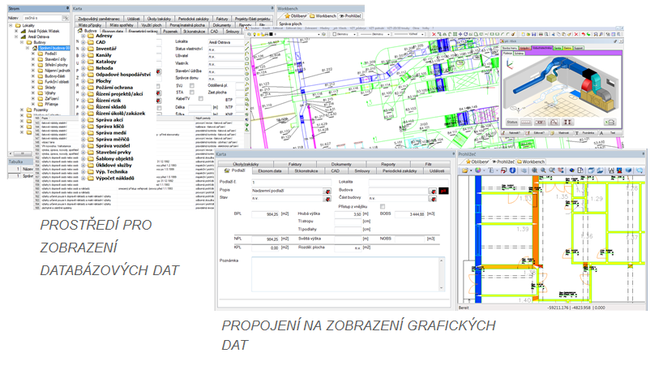Click the BPL value field
The image size is (650, 366).
[265, 214]
